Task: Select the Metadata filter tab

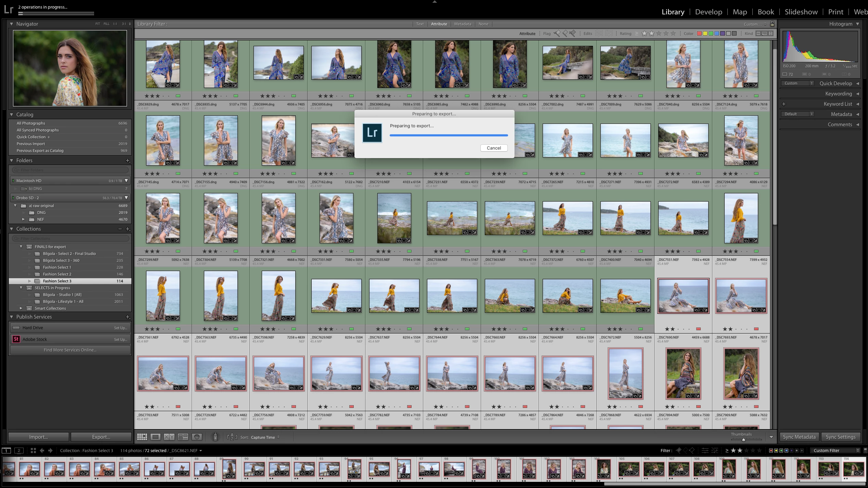Action: tap(463, 24)
